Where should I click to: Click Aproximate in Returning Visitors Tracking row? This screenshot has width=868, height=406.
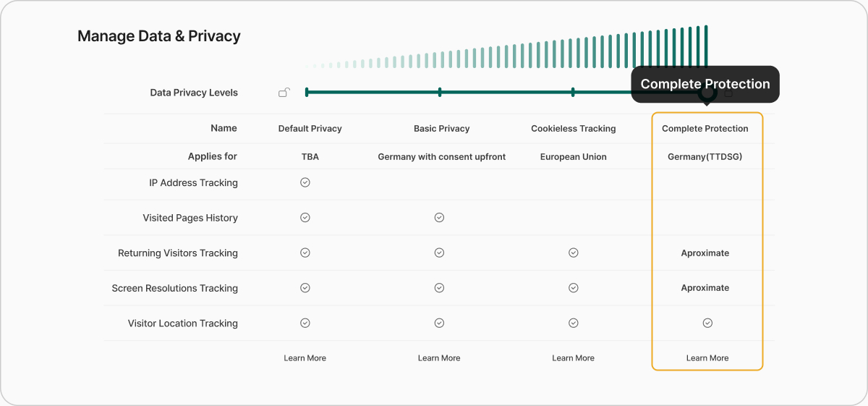(705, 253)
